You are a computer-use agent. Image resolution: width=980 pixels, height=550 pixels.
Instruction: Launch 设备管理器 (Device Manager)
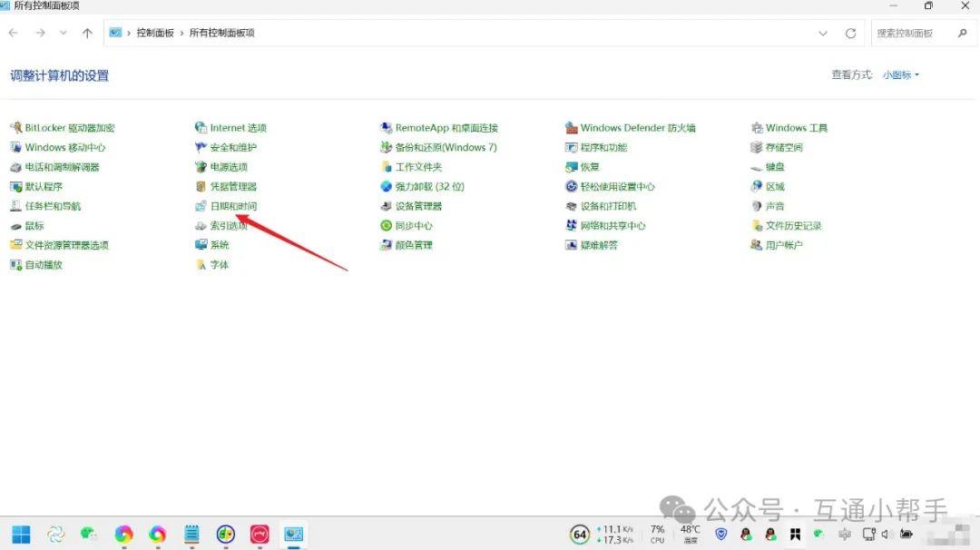click(418, 206)
